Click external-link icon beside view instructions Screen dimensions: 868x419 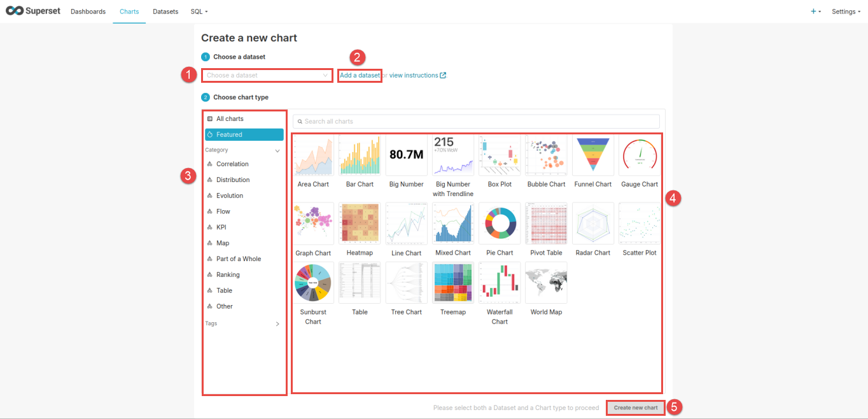point(443,75)
